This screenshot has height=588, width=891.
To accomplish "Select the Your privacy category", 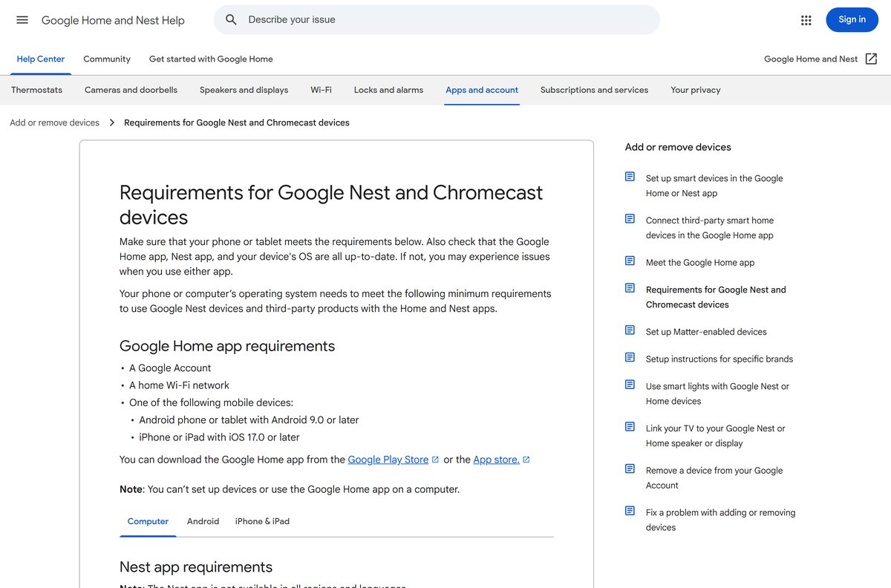I will click(696, 90).
